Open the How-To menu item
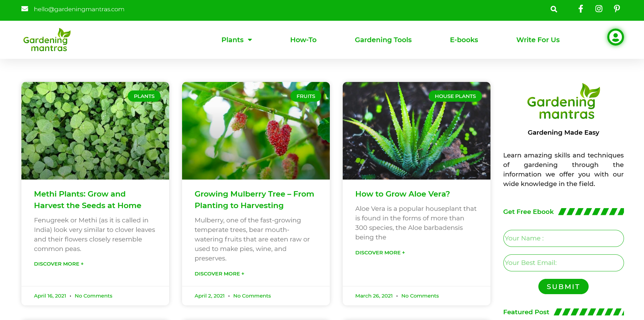The width and height of the screenshot is (644, 320). click(x=303, y=40)
